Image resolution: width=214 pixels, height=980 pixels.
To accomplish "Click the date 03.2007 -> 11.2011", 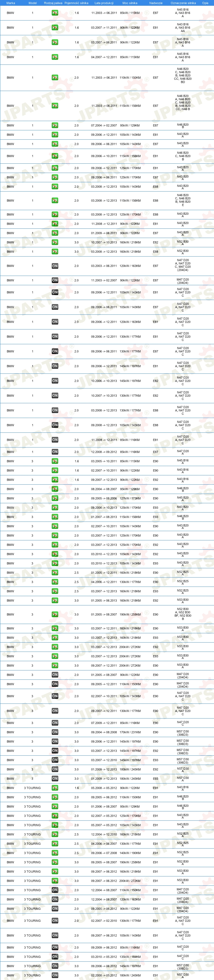I will (104, 28).
